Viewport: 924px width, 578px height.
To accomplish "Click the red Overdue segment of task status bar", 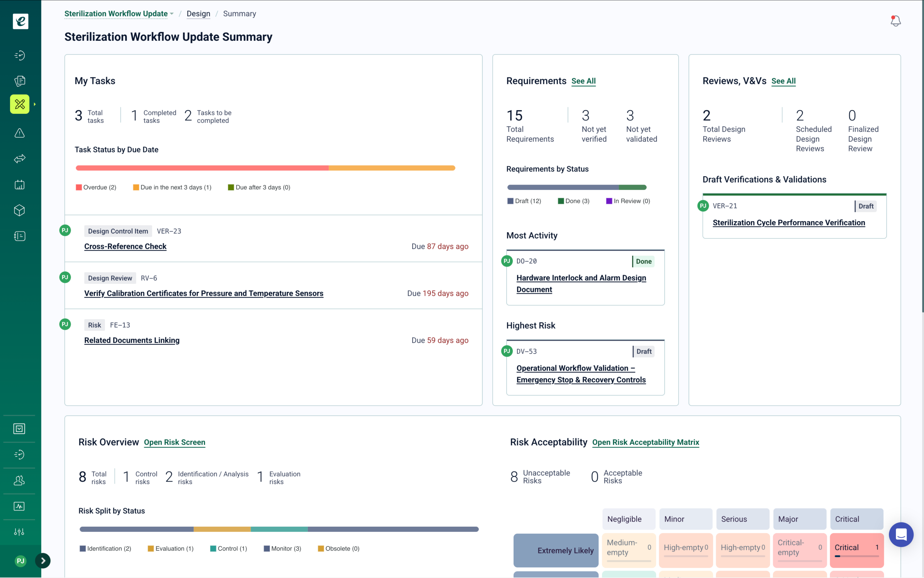I will tap(202, 168).
